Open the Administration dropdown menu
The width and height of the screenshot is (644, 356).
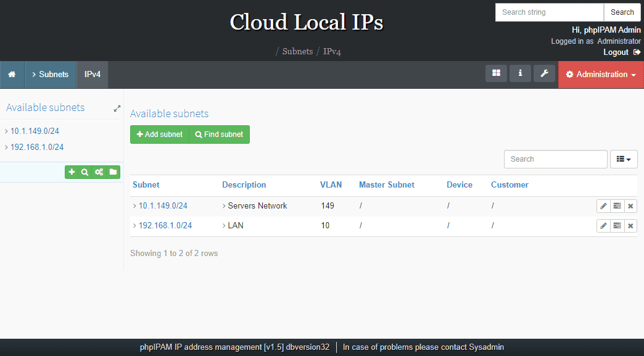[601, 74]
